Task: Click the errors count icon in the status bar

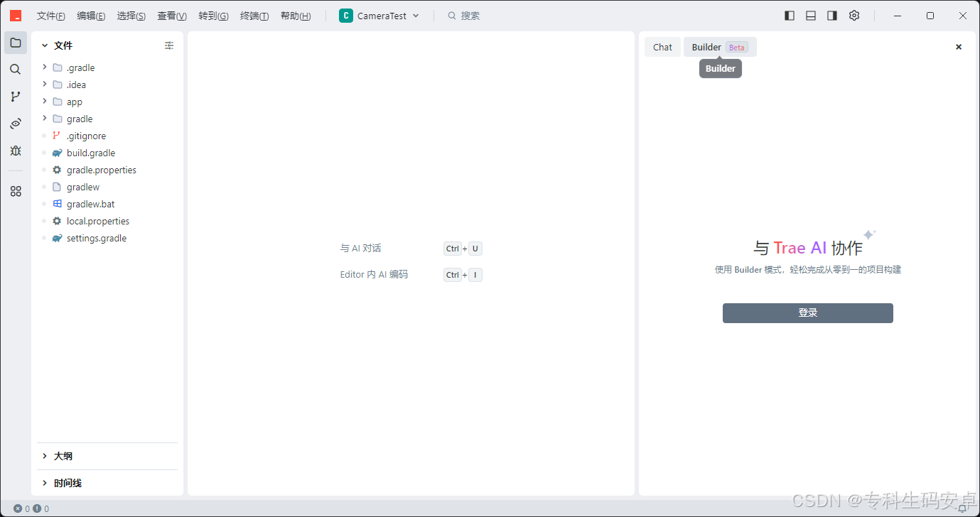Action: point(18,508)
